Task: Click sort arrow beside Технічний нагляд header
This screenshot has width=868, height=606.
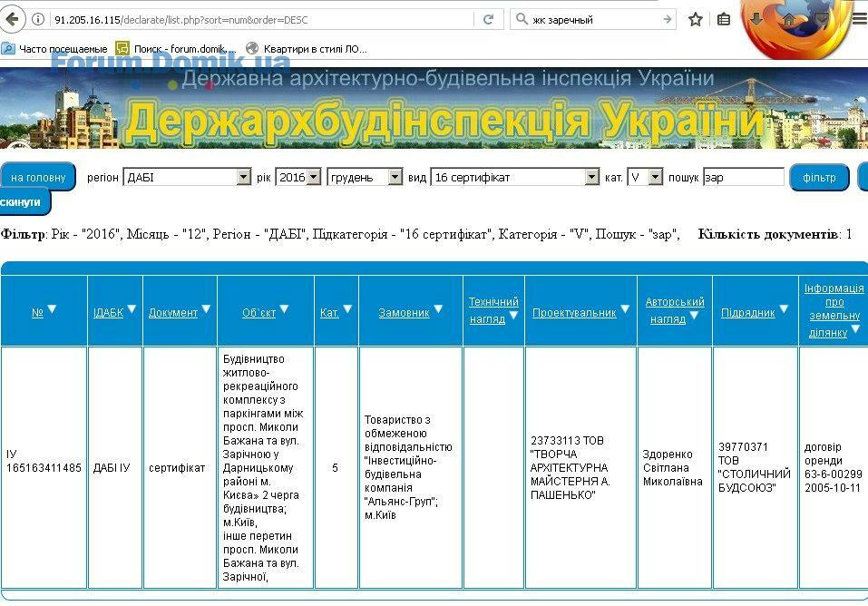Action: pos(513,315)
